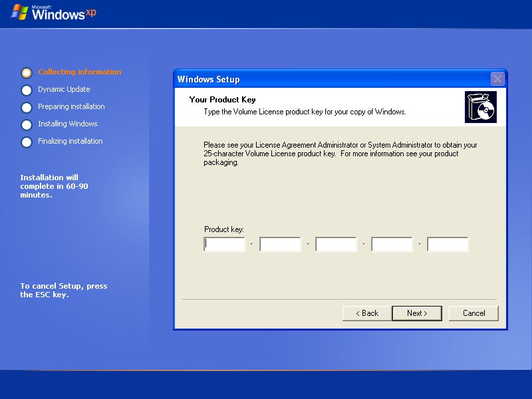The height and width of the screenshot is (399, 532).
Task: Cancel the Windows Setup wizard
Action: click(x=473, y=313)
